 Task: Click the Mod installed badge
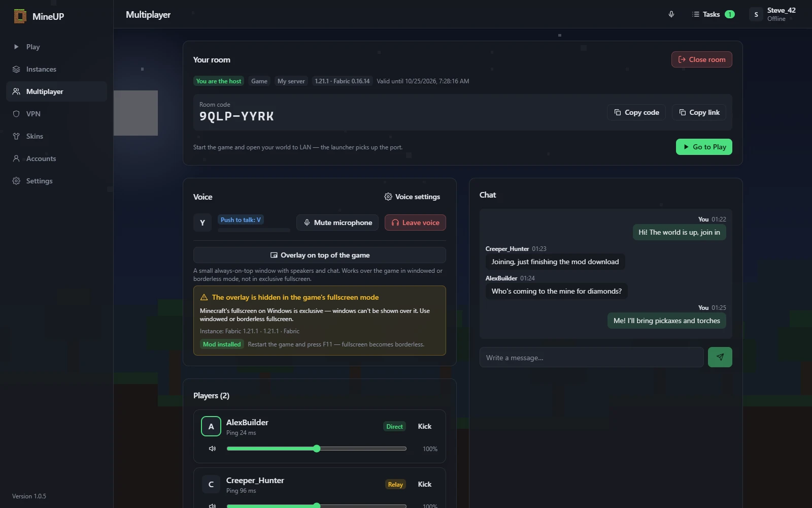point(222,344)
